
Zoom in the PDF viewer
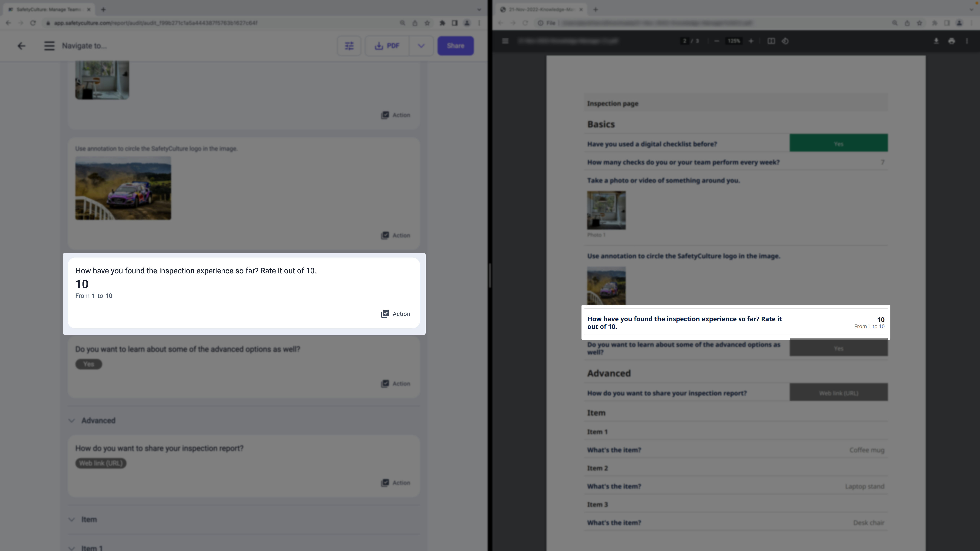751,41
